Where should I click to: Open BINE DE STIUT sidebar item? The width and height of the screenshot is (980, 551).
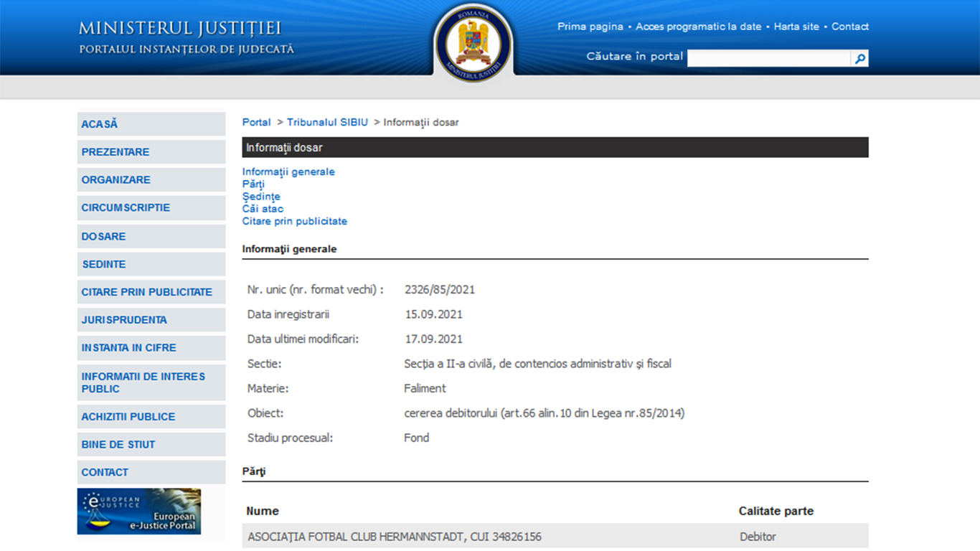coord(151,445)
